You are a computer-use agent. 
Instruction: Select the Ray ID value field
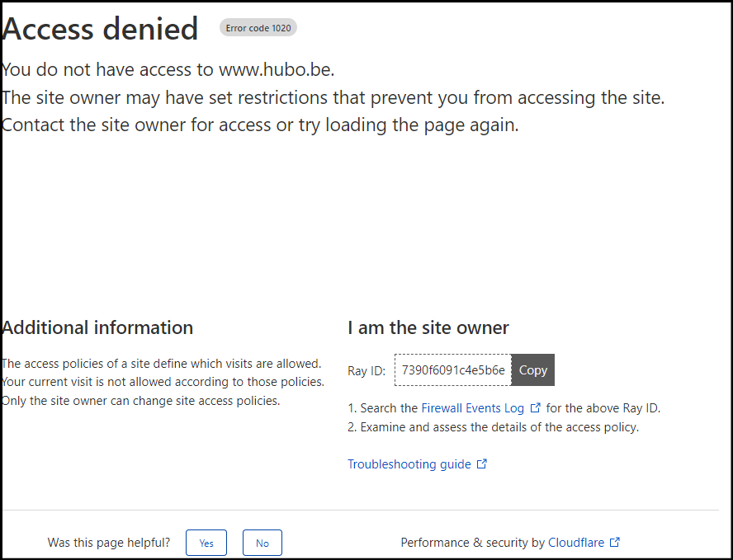[453, 370]
